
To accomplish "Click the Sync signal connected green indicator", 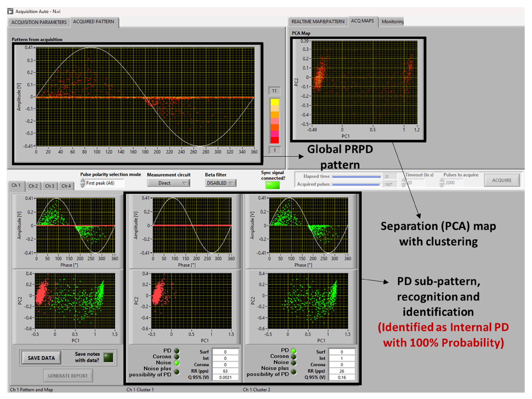I will [272, 185].
